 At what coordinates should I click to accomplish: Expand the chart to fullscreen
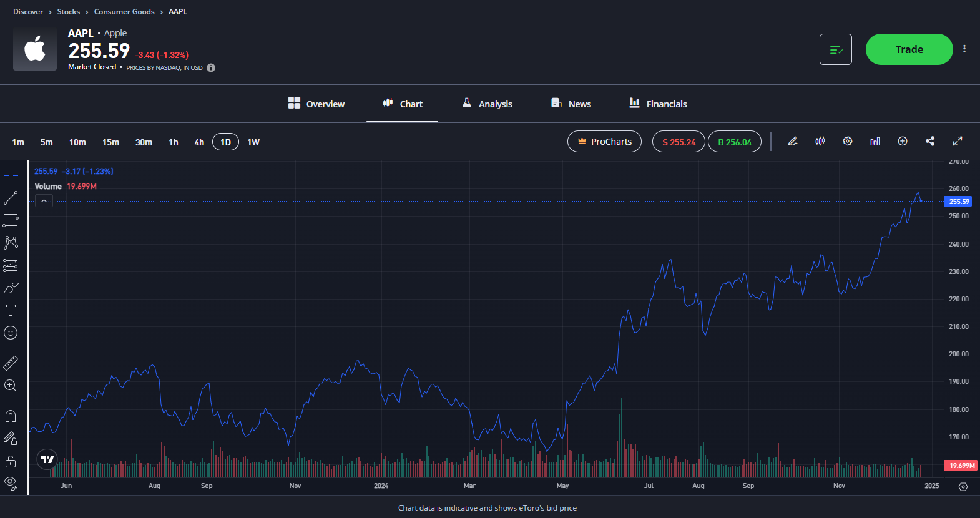(958, 141)
